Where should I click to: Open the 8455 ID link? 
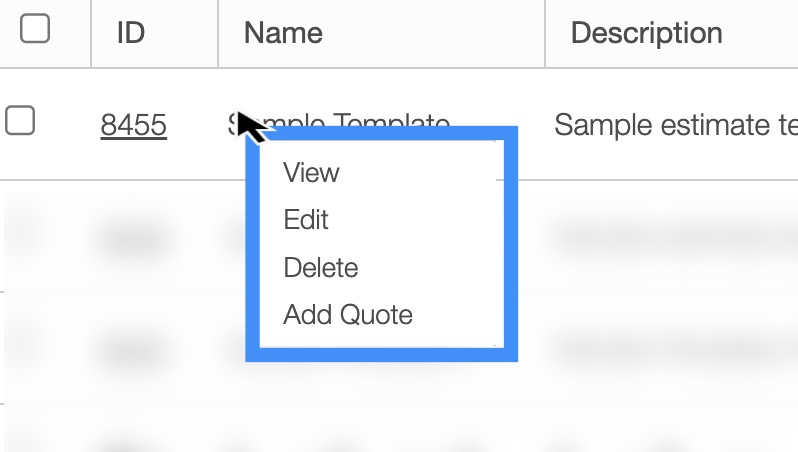133,125
